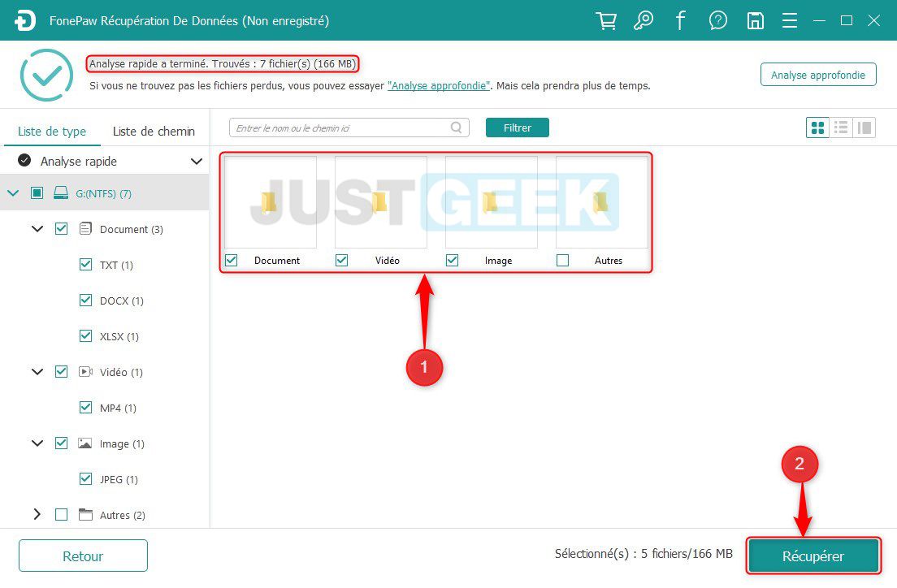Viewport: 897px width, 588px height.
Task: Uncheck the TXT (1) checkbox
Action: point(85,264)
